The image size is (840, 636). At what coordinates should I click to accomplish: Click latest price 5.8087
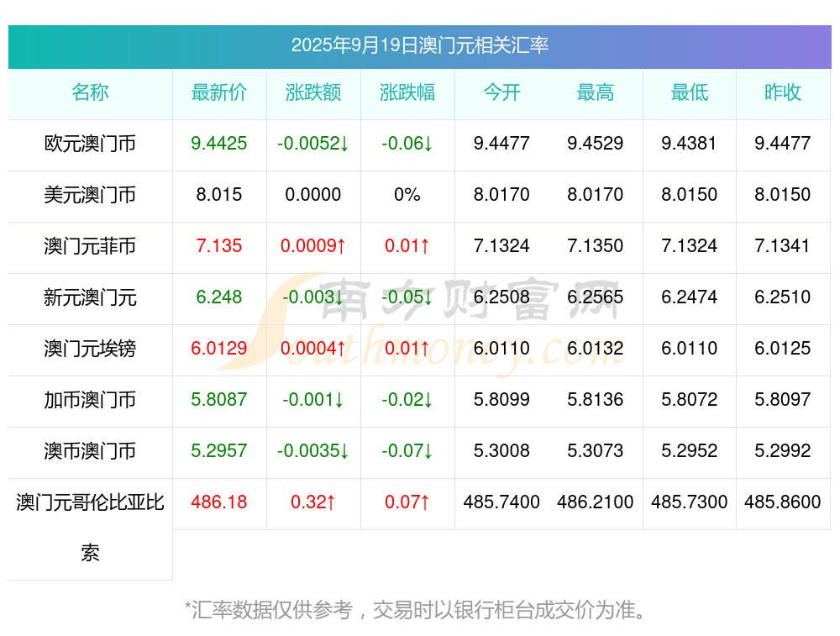[219, 399]
